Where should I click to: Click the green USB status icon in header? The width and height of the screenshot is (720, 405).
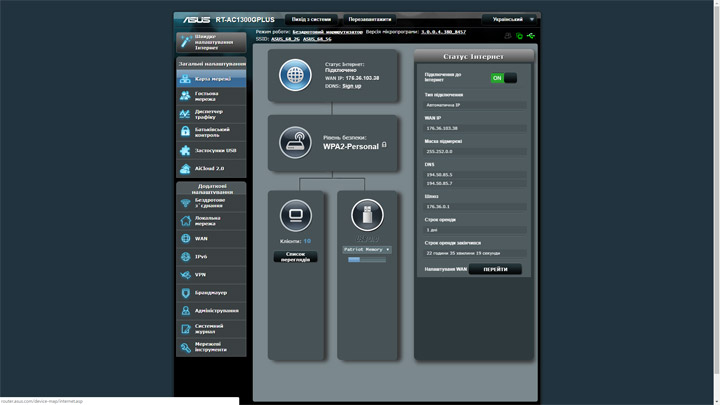click(531, 35)
